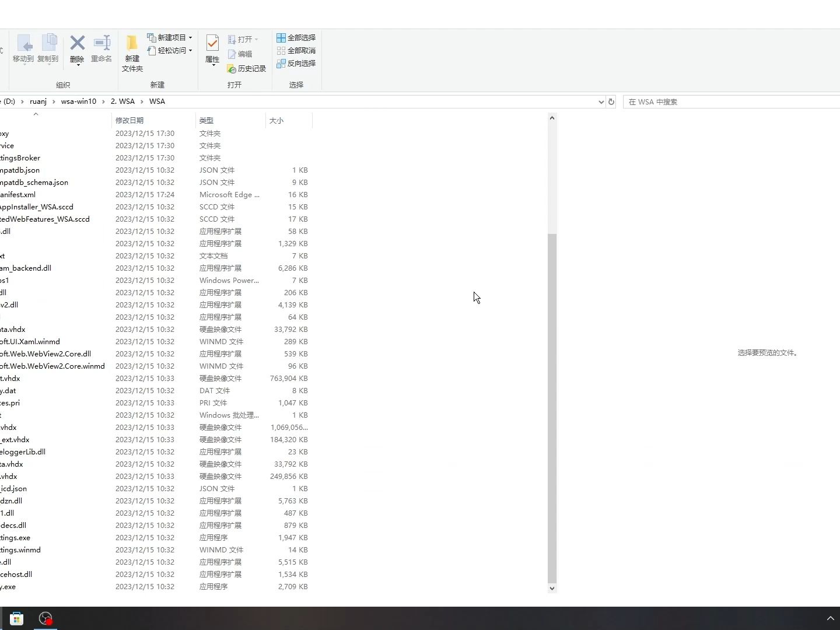Expand the chevron after ruanj in breadcrumb
840x630 pixels.
coord(54,101)
